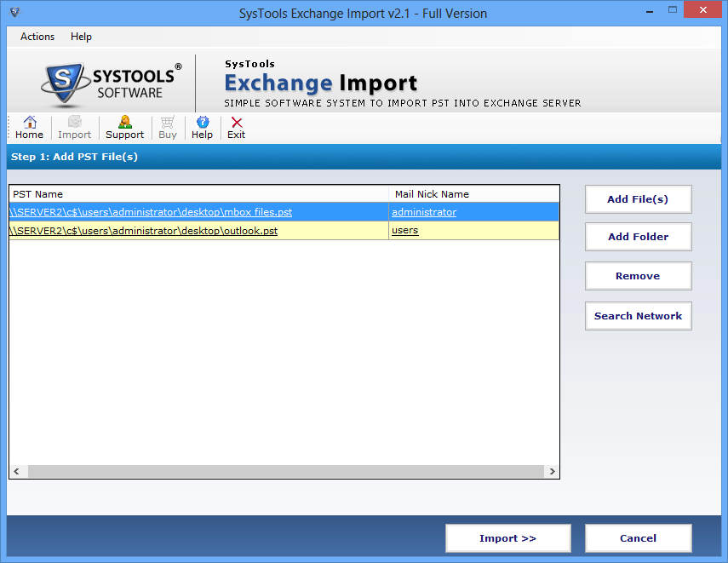The width and height of the screenshot is (728, 563).
Task: Click the Buy shopping cart icon
Action: tap(168, 128)
